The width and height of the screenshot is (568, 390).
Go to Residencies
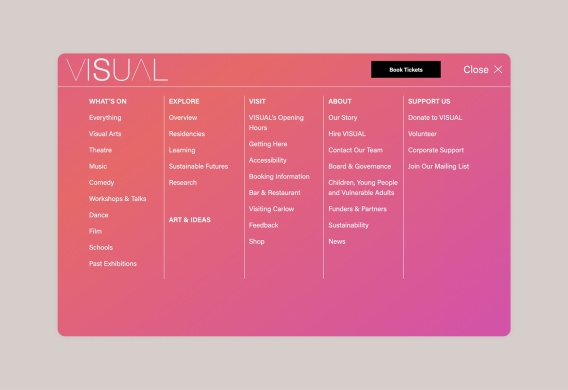pyautogui.click(x=187, y=134)
